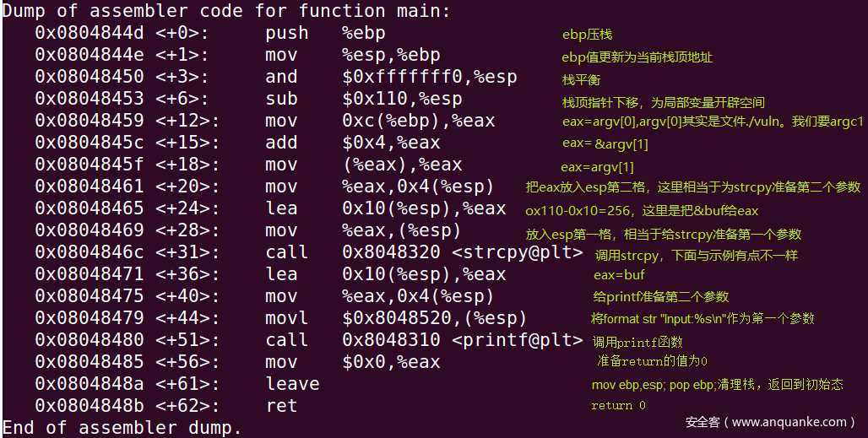
Task: Click the "and $0xfffffff0,%esp" operand
Action: point(429,77)
